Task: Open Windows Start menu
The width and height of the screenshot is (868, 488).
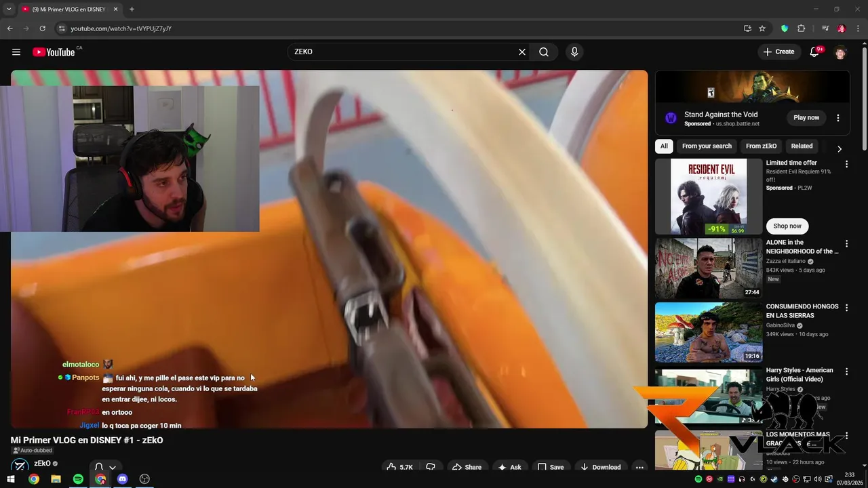Action: 11,479
